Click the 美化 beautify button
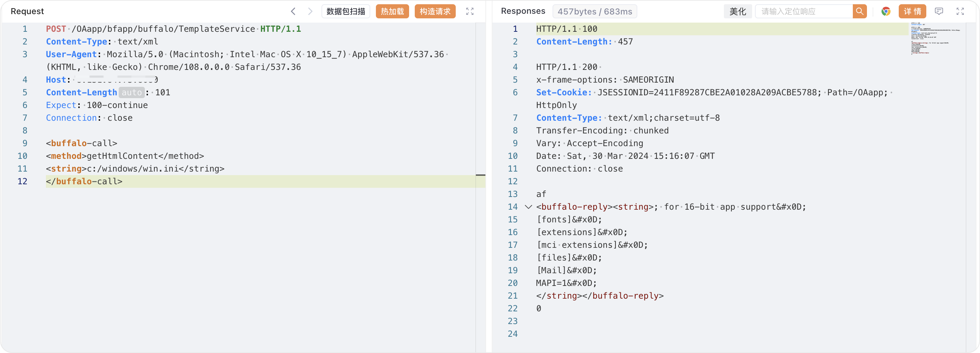The image size is (980, 353). point(737,11)
